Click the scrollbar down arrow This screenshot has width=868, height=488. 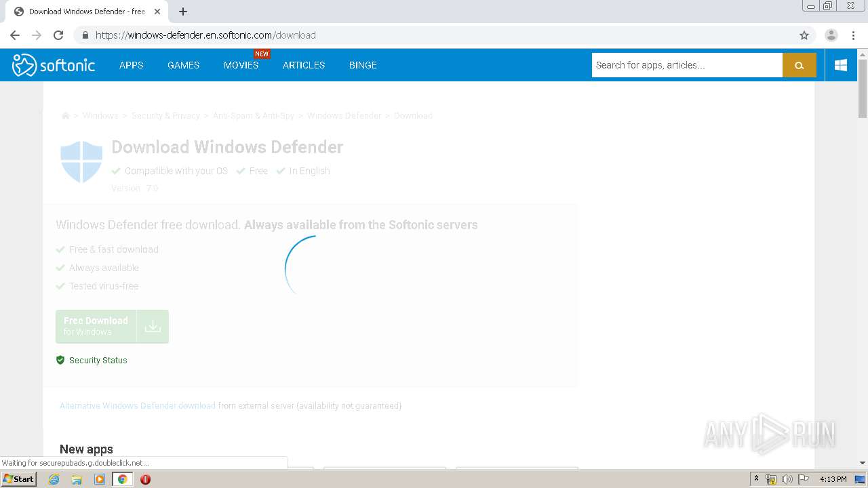(x=863, y=463)
